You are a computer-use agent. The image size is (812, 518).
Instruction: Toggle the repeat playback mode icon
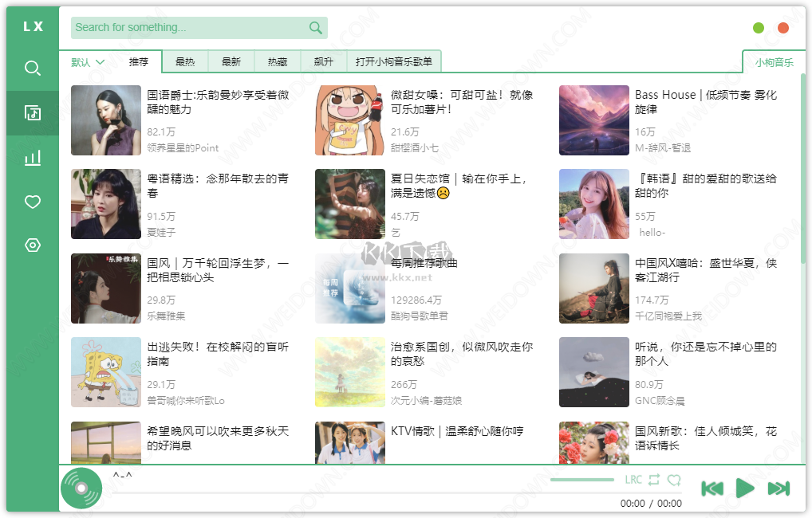655,479
